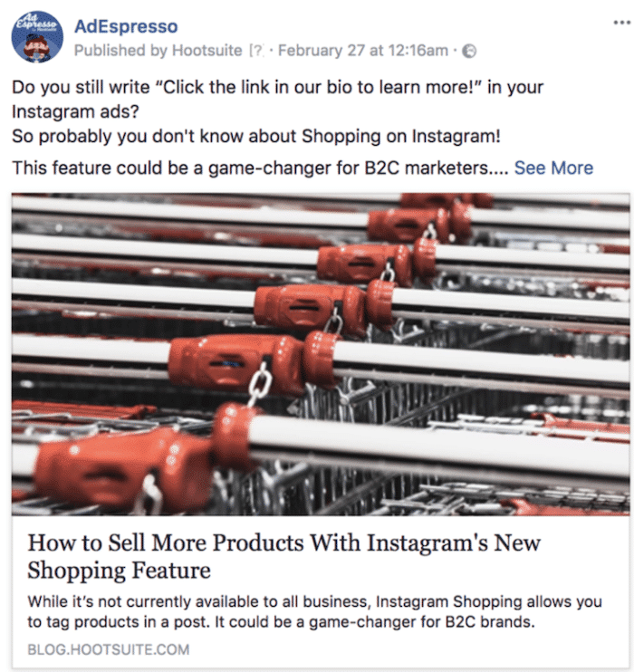Viewport: 634px width, 672px height.
Task: Click the BLOG.HOOTSUITE.COM source domain
Action: 109,649
